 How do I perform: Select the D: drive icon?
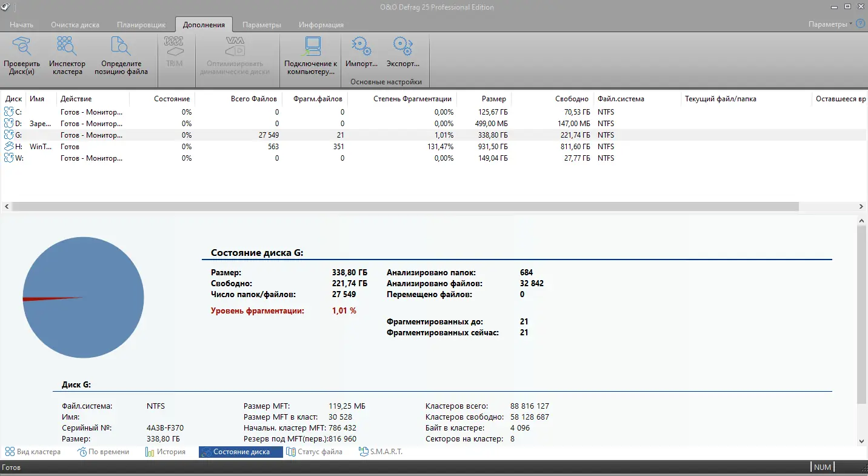click(x=8, y=123)
